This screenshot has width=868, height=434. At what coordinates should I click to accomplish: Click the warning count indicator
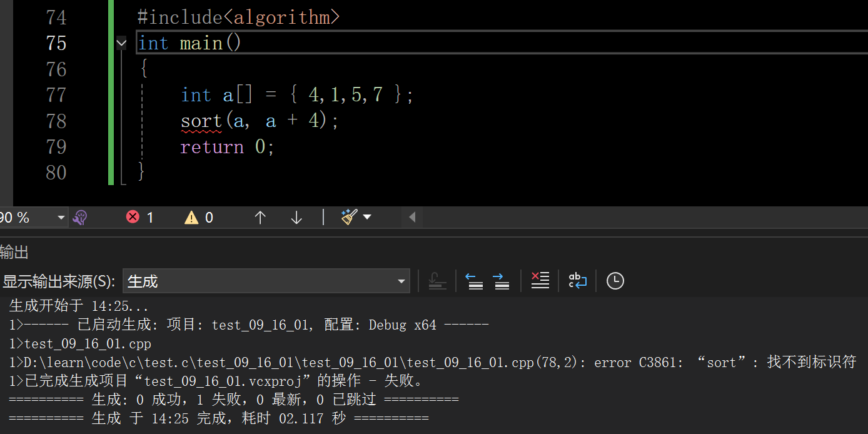coord(199,218)
